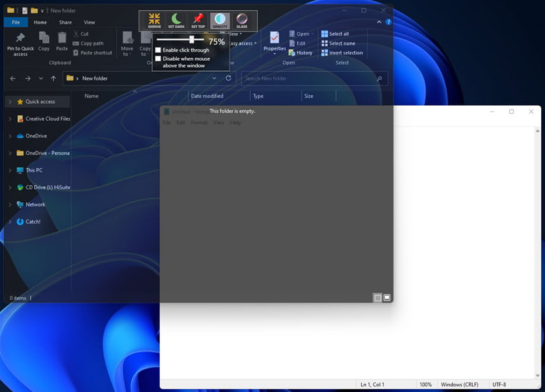This screenshot has width=545, height=392.
Task: Select Catch! in navigation pane
Action: click(29, 222)
